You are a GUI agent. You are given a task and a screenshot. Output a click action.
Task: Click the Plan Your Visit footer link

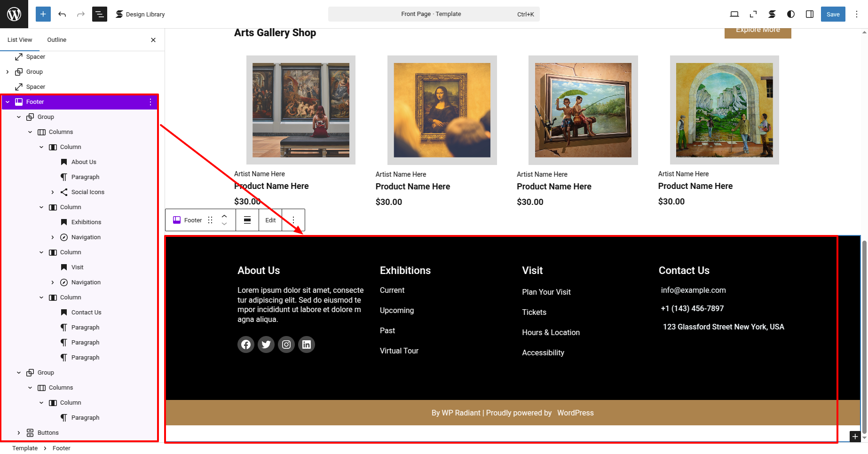point(546,292)
